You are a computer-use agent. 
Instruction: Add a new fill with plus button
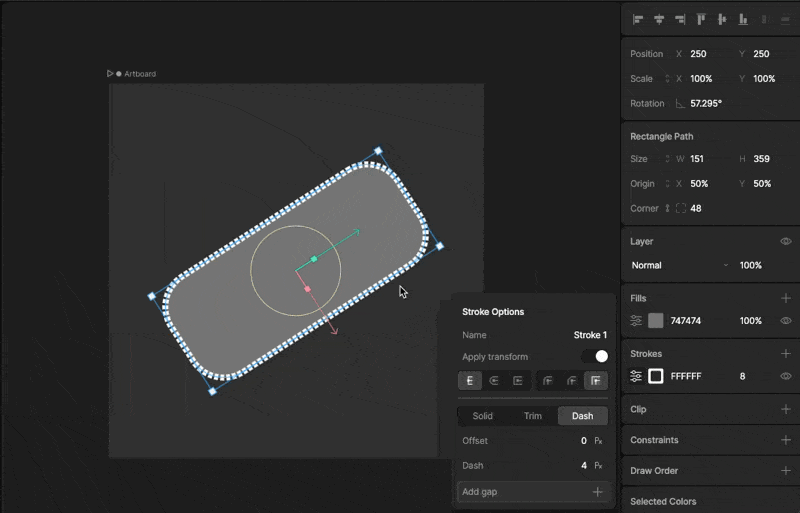(786, 298)
